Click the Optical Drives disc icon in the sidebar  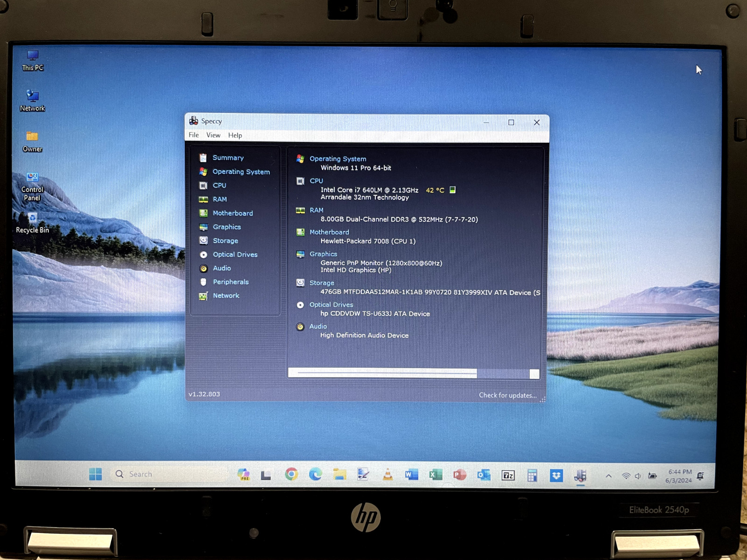pyautogui.click(x=203, y=255)
